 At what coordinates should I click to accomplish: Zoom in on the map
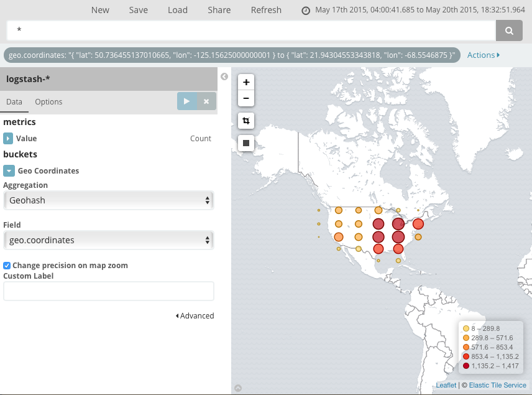245,81
